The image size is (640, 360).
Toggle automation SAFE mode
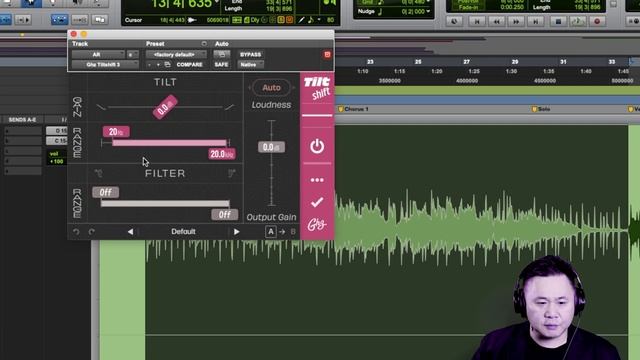(x=222, y=64)
